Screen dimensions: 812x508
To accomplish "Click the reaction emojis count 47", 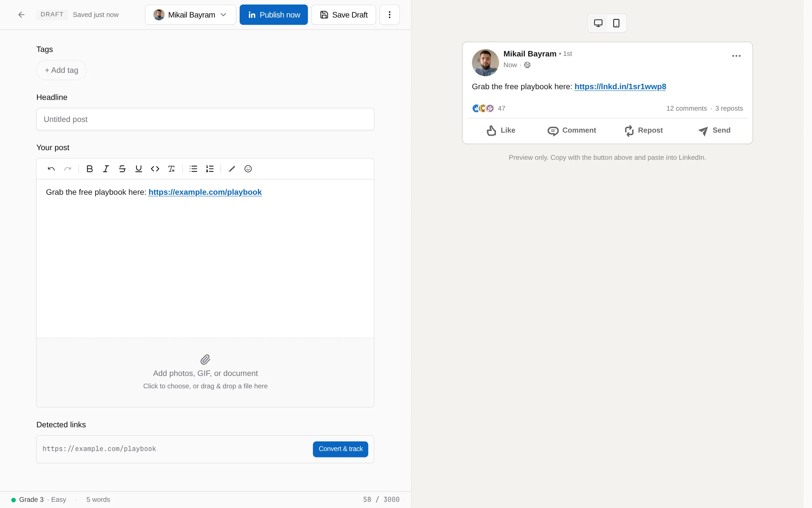I will pyautogui.click(x=489, y=109).
